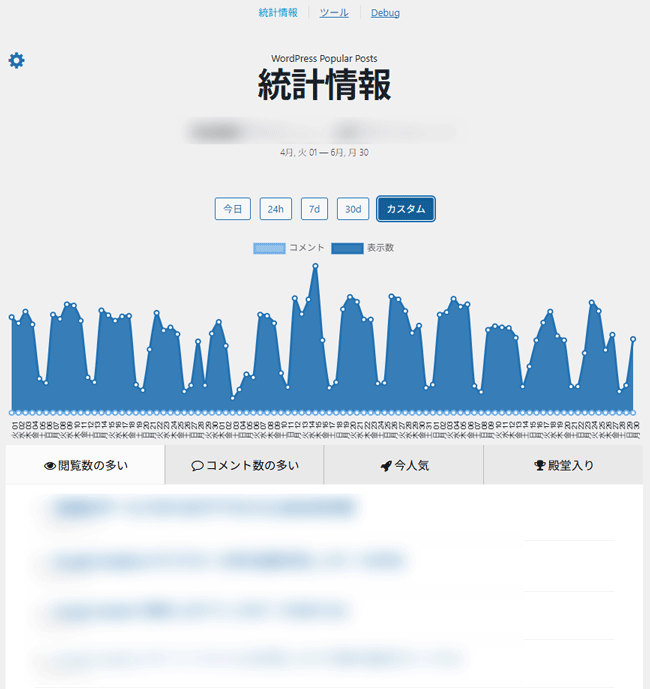
Task: Switch to the 閲覧数の多い tab
Action: (x=85, y=465)
